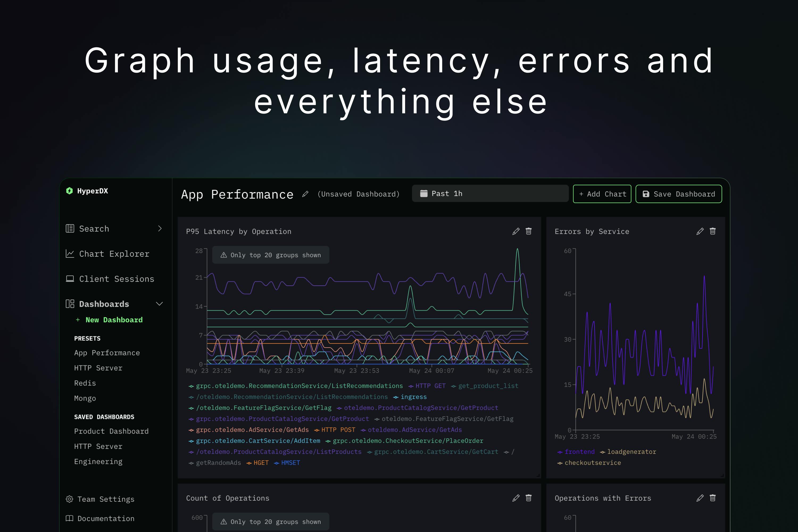The image size is (798, 532).
Task: Open the saved Engineering dashboard
Action: coord(98,462)
